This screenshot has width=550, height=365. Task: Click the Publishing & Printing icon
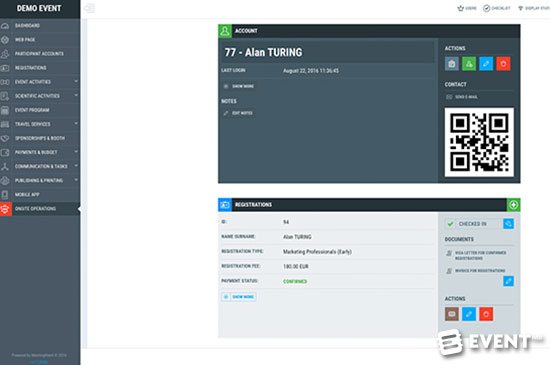click(x=5, y=181)
